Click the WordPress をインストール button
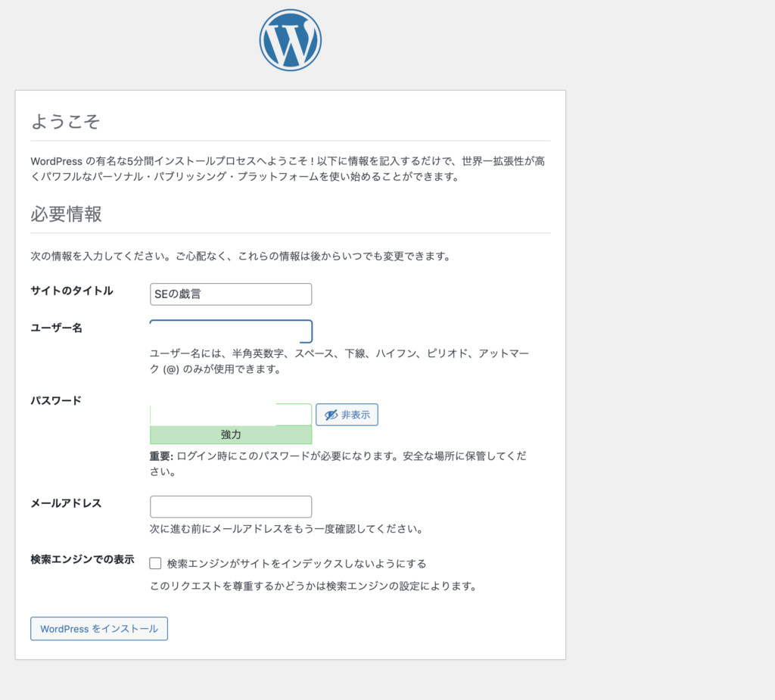The width and height of the screenshot is (775, 700). click(99, 629)
